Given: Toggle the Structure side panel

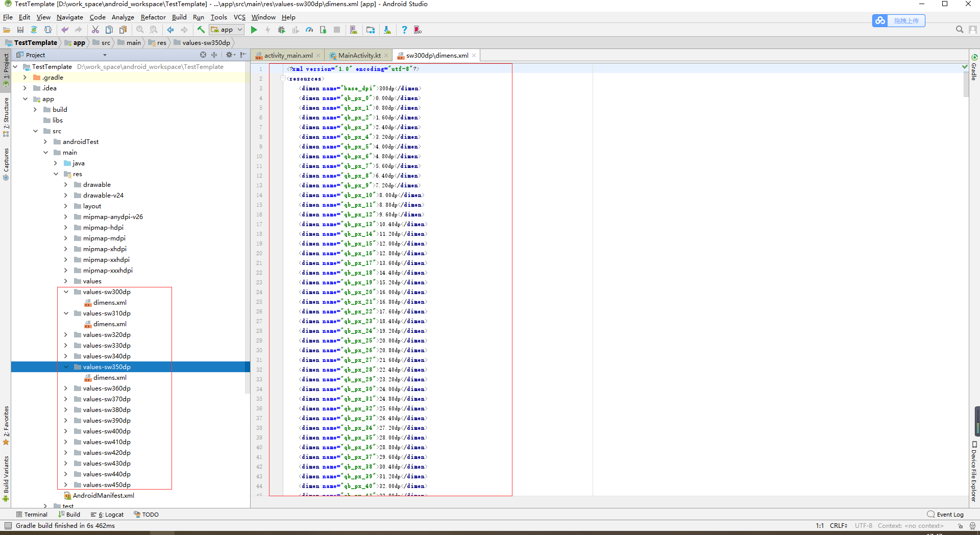Looking at the screenshot, I should pos(6,117).
